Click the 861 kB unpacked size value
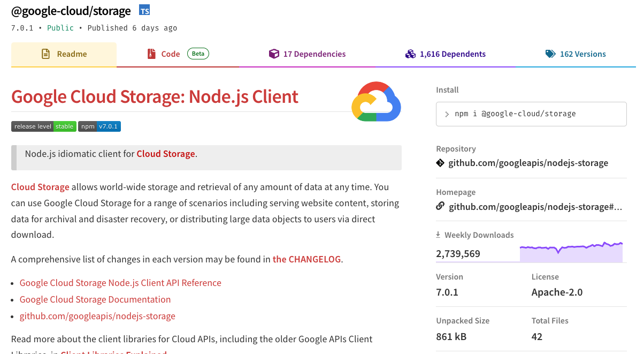 coord(451,337)
